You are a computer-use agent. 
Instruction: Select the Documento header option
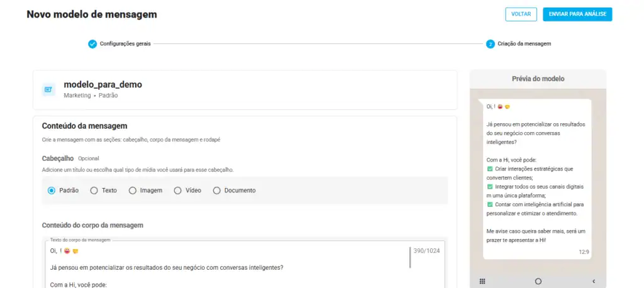click(217, 191)
